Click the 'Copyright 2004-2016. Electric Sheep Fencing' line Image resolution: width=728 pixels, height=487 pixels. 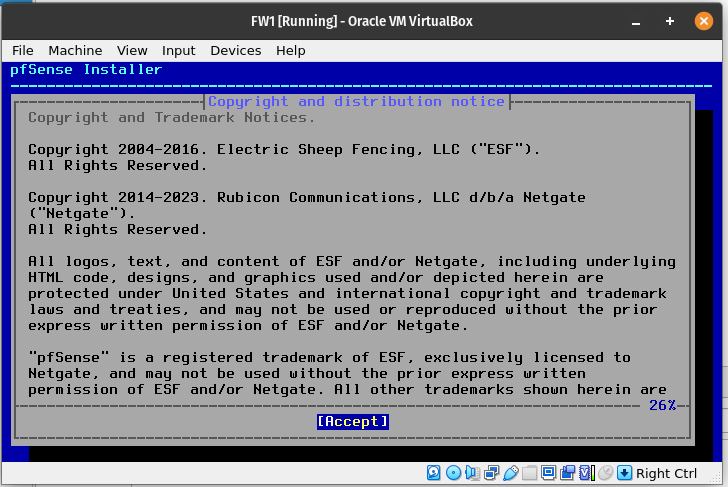(x=284, y=149)
